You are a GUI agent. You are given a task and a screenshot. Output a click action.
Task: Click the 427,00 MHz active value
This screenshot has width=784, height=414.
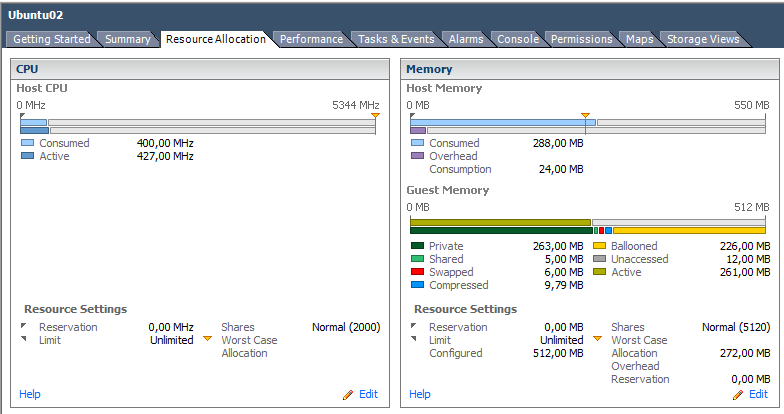165,156
